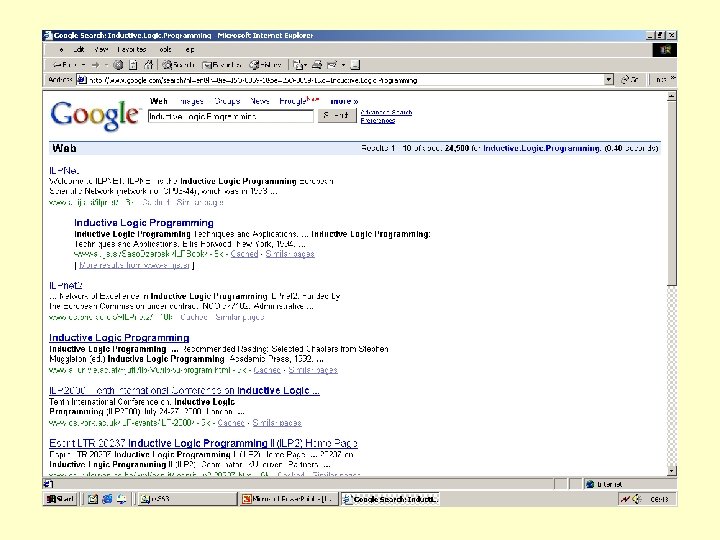Open the Edit menu
This screenshot has height=540, width=720.
pos(79,50)
